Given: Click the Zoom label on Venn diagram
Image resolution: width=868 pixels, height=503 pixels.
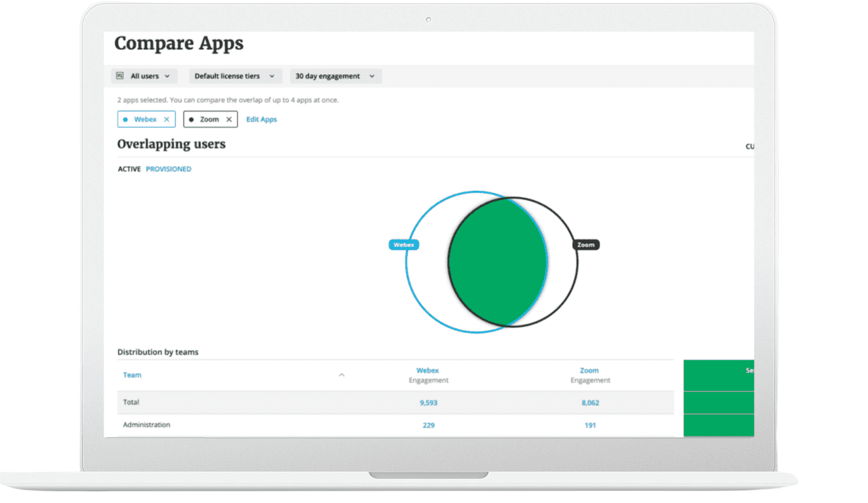Looking at the screenshot, I should pos(586,245).
